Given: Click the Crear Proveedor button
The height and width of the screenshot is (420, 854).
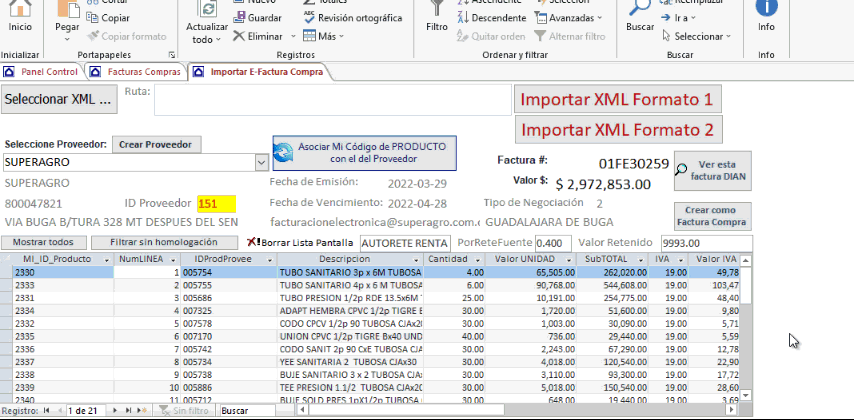Looking at the screenshot, I should tap(155, 145).
